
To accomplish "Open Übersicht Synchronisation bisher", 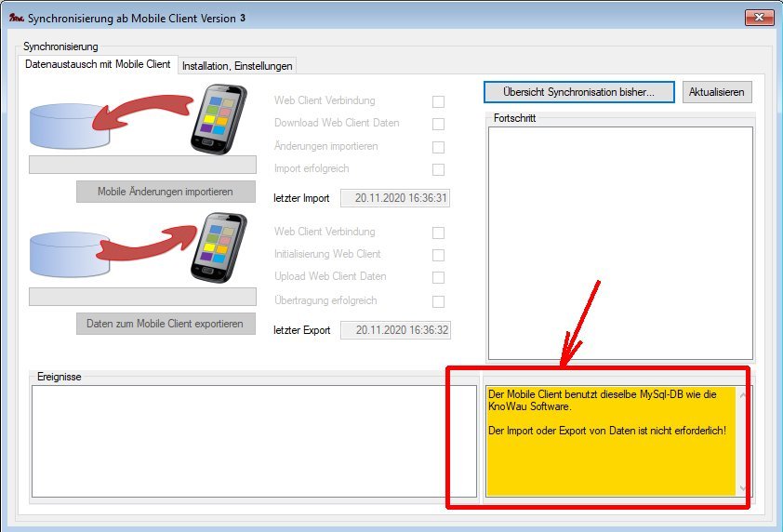I will click(x=578, y=92).
